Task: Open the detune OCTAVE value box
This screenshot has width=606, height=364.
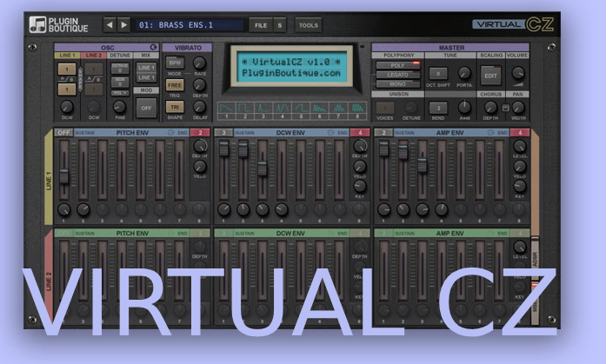Action: (x=120, y=69)
